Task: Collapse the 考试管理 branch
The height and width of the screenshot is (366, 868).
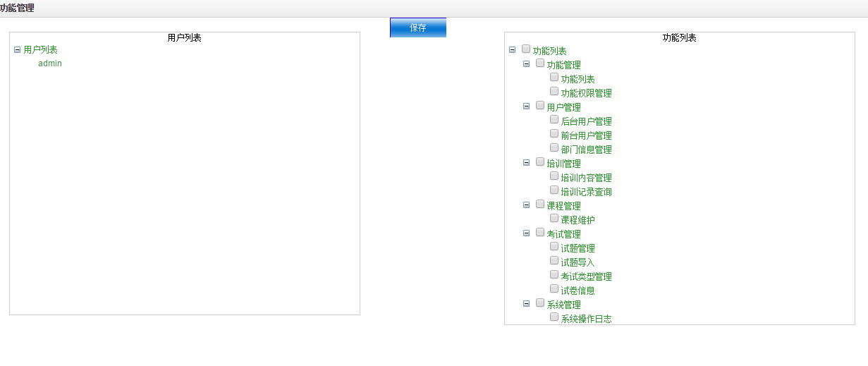Action: [526, 233]
